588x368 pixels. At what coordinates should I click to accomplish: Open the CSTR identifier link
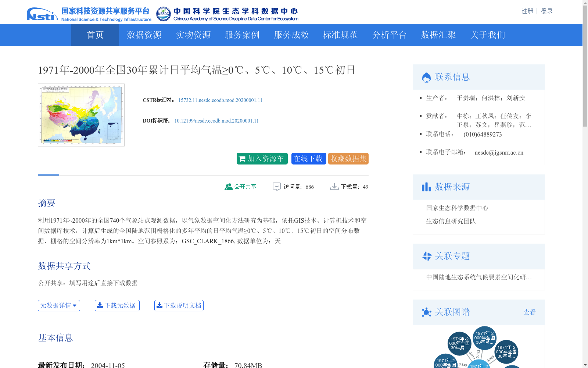220,100
